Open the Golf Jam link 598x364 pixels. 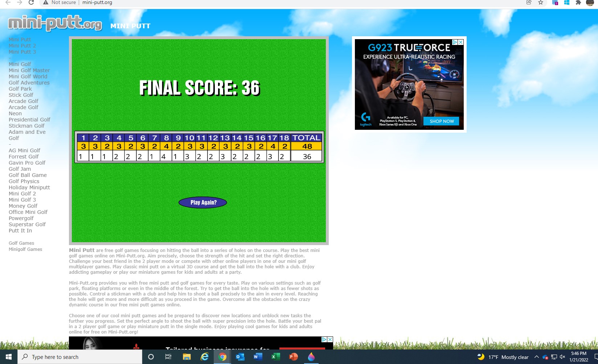(x=20, y=169)
